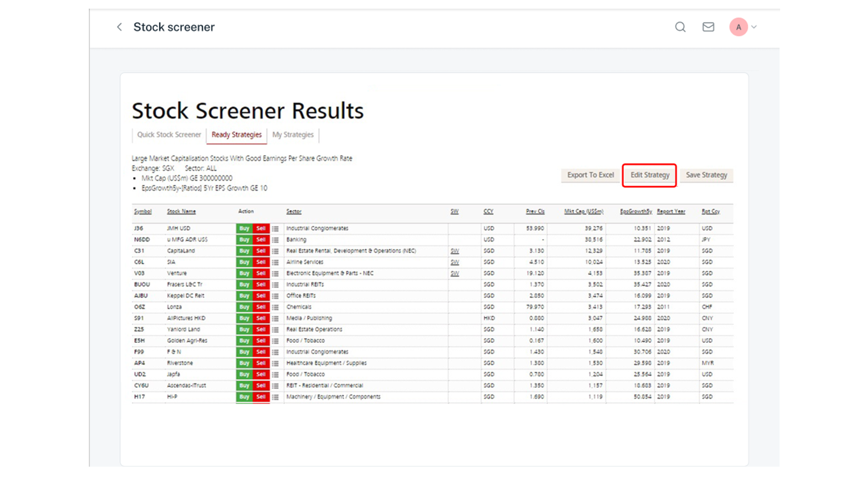
Task: Open SW link for CapitaLand
Action: tap(455, 251)
